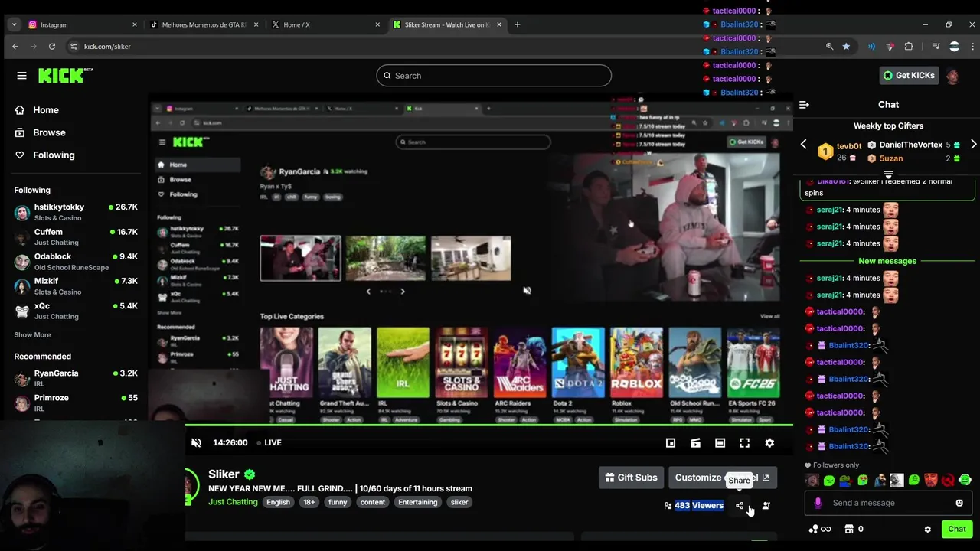The width and height of the screenshot is (980, 551).
Task: Open browser extensions puzzle icon
Action: [909, 47]
